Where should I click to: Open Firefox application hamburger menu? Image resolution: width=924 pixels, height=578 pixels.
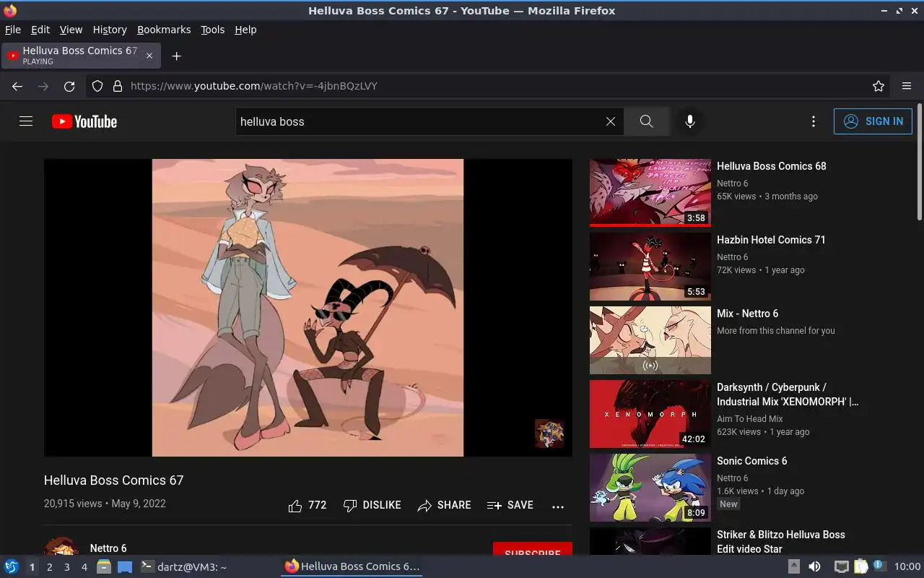[x=907, y=86]
